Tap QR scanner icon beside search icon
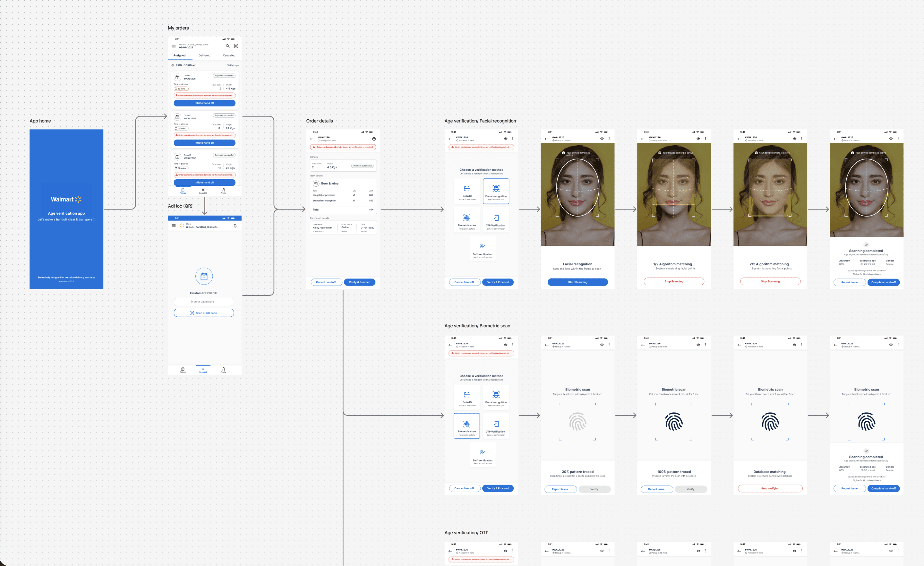 tap(236, 46)
